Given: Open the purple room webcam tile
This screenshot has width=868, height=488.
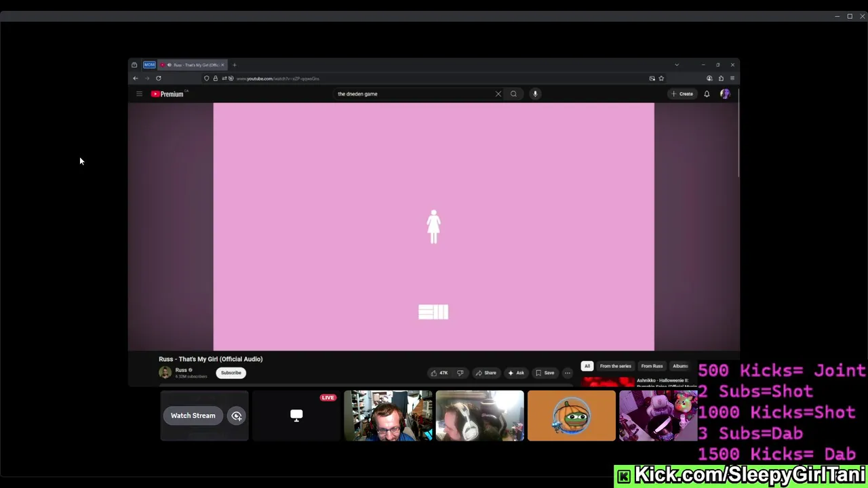Looking at the screenshot, I should (x=658, y=415).
